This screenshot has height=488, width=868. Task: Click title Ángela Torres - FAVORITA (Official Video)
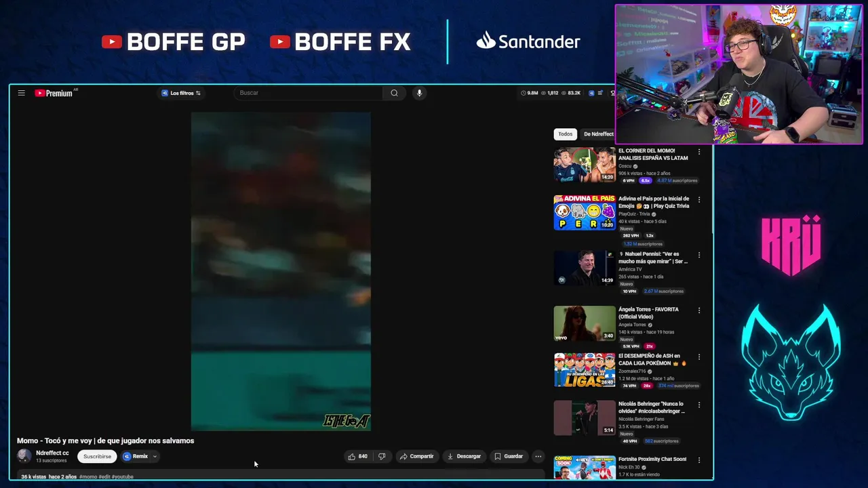pos(648,313)
